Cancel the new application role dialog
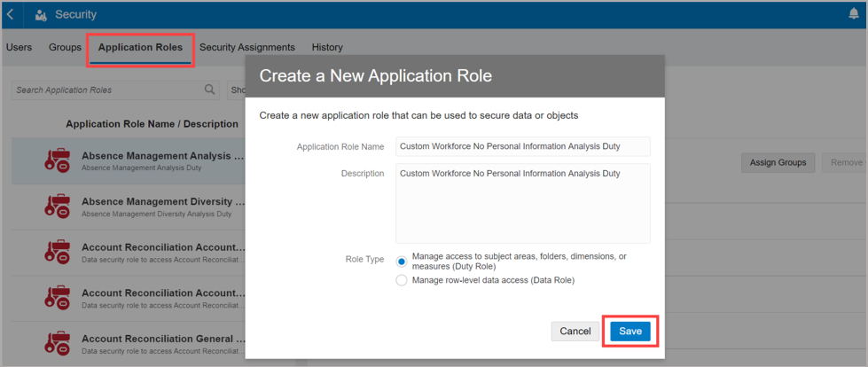The image size is (868, 367). [x=575, y=331]
